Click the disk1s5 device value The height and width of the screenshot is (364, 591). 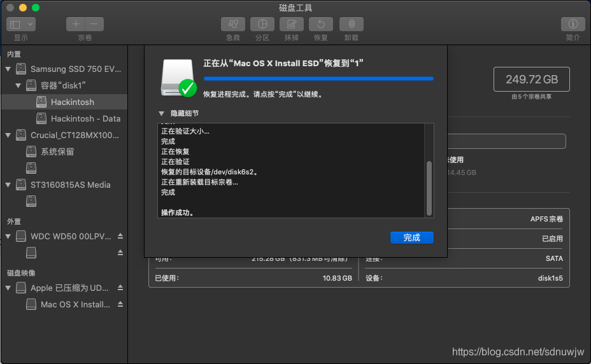[x=550, y=279]
